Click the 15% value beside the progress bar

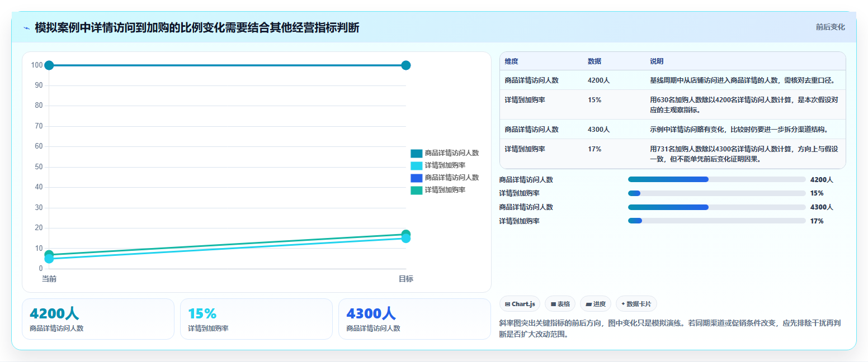click(817, 193)
